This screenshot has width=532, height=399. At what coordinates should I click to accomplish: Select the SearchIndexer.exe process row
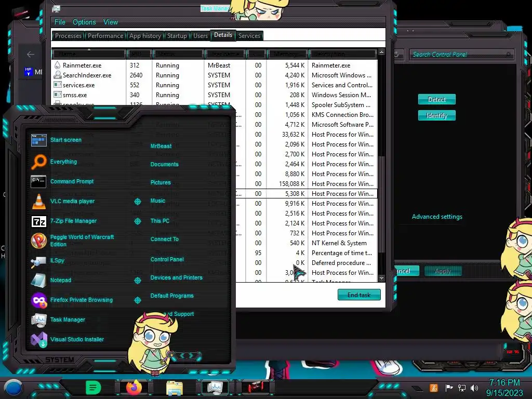(x=215, y=75)
